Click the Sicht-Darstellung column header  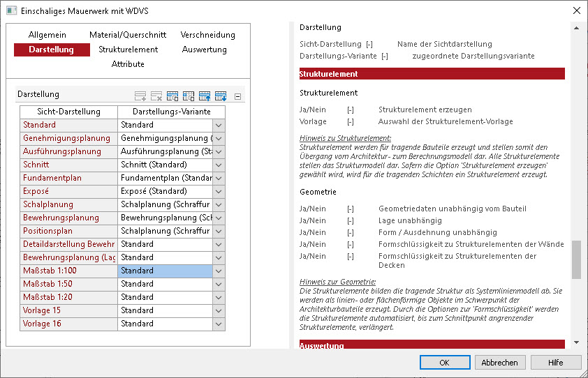(68, 112)
